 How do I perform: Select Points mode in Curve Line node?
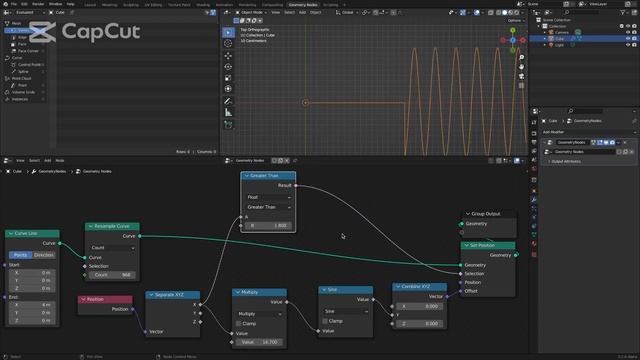tap(20, 255)
